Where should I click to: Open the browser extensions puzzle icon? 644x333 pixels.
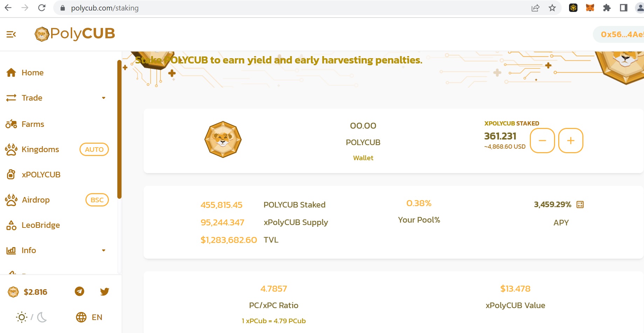pos(607,8)
